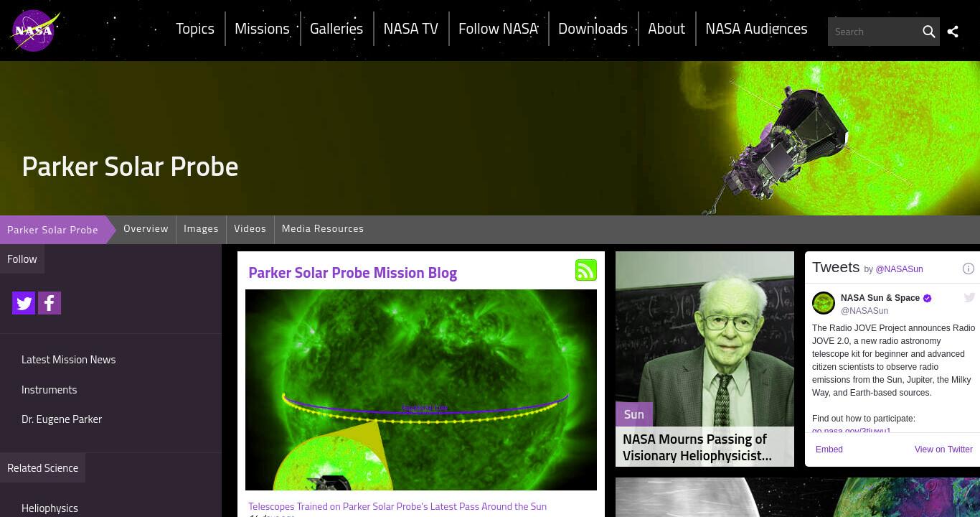
Task: Click the Parker Solar Probe Mission Blog heading
Action: click(x=352, y=273)
